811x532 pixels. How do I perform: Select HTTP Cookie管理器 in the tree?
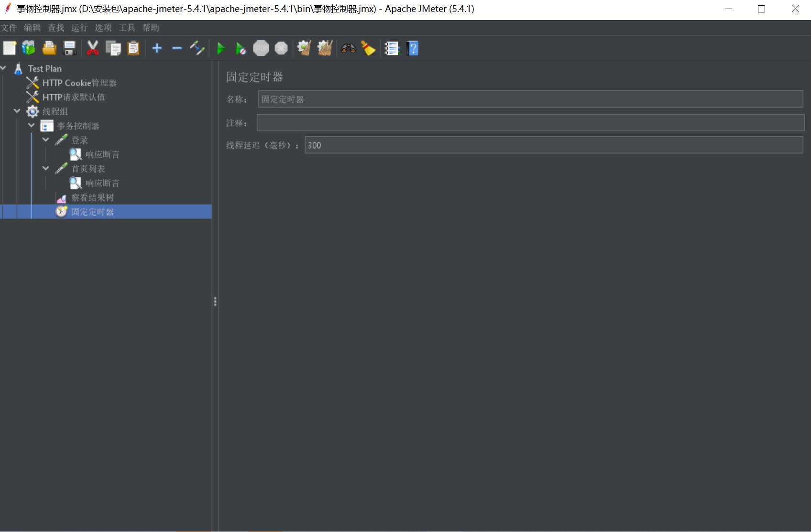(79, 83)
